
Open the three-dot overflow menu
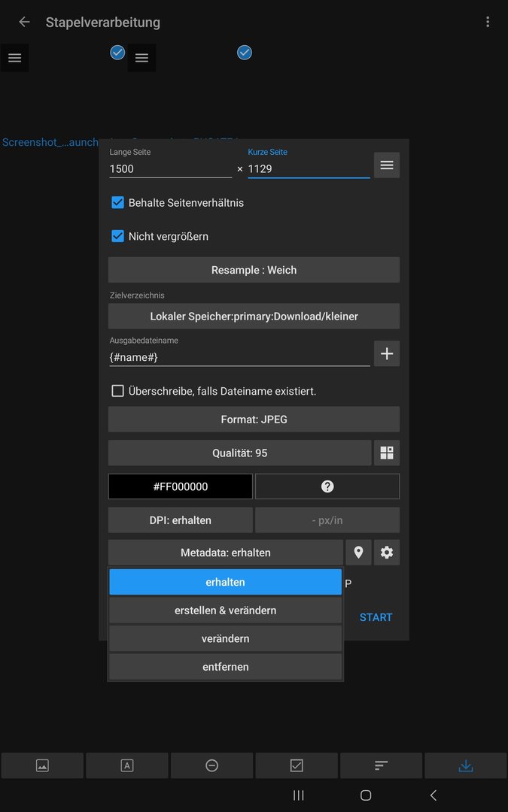(487, 22)
